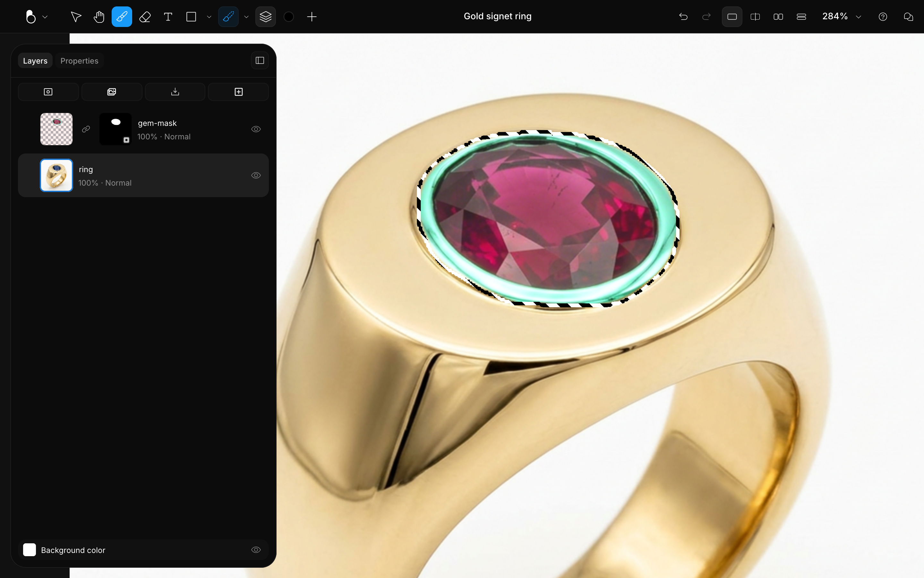Select the Eraser tool
924x578 pixels.
[x=145, y=17]
